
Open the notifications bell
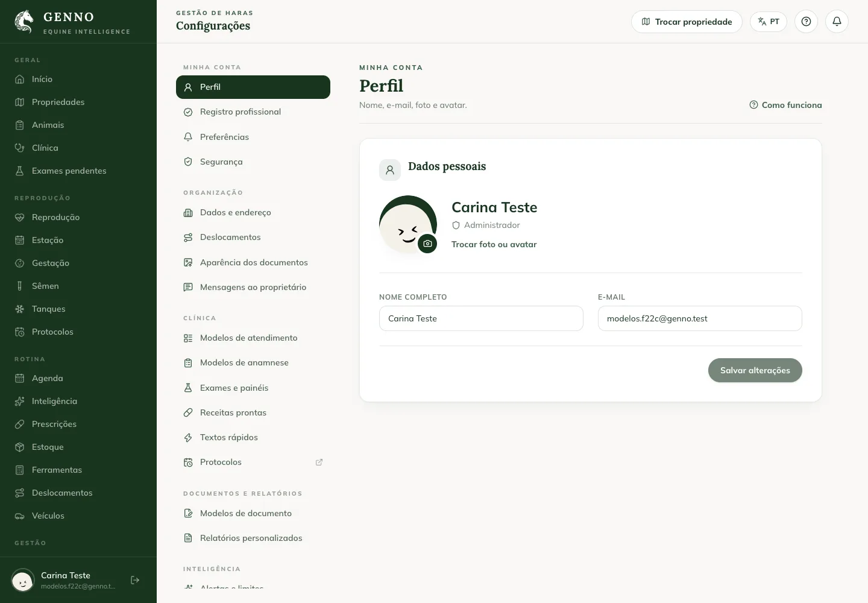(837, 22)
